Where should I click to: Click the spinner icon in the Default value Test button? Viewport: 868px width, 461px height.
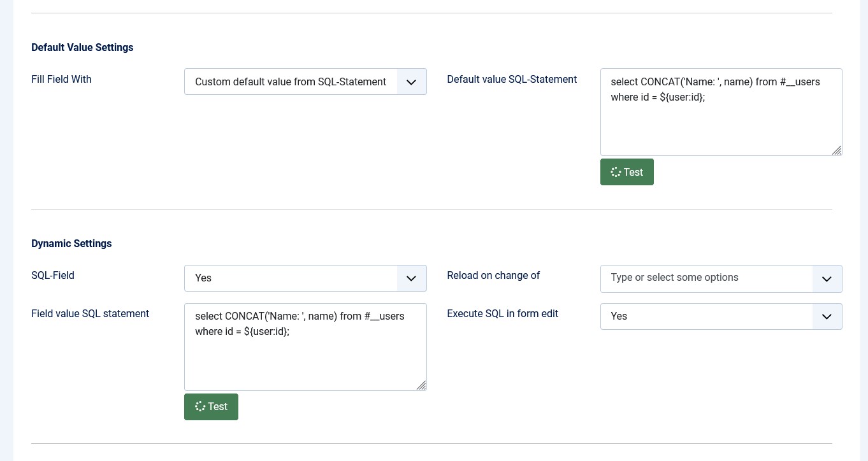615,172
